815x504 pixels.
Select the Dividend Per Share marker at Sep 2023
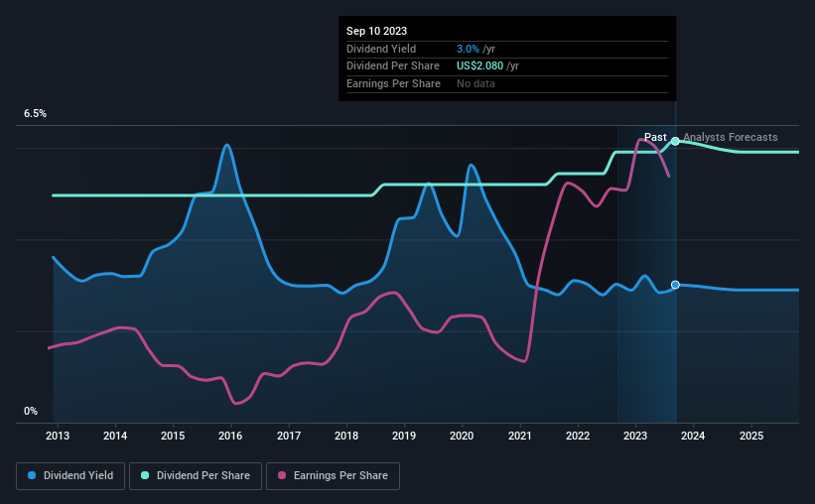click(675, 141)
